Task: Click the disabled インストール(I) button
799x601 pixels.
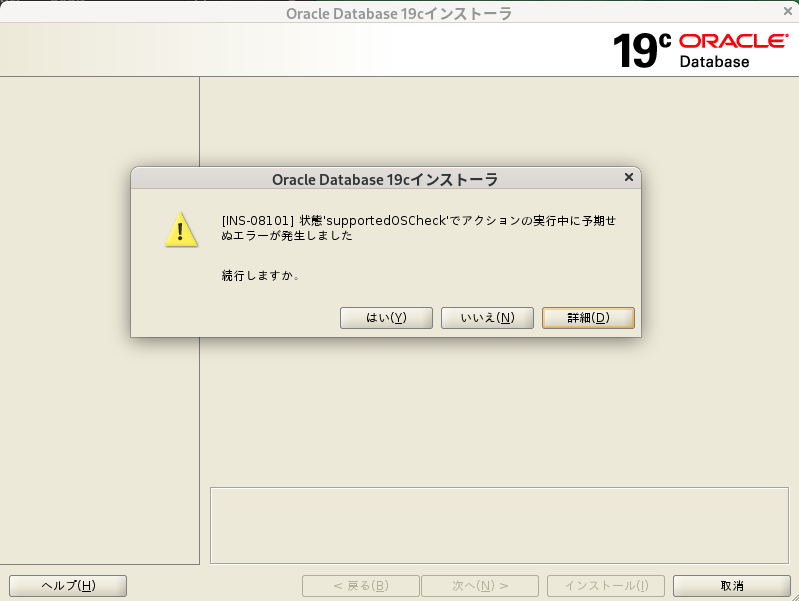Action: point(606,586)
